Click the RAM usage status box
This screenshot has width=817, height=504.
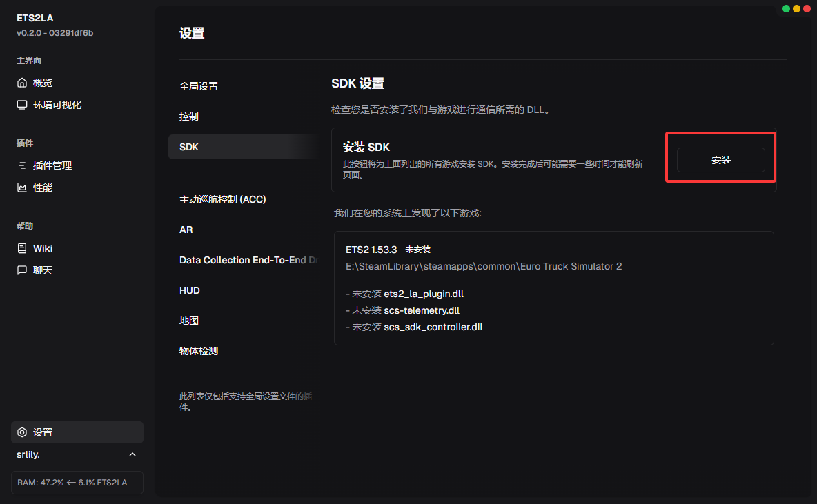tap(77, 483)
